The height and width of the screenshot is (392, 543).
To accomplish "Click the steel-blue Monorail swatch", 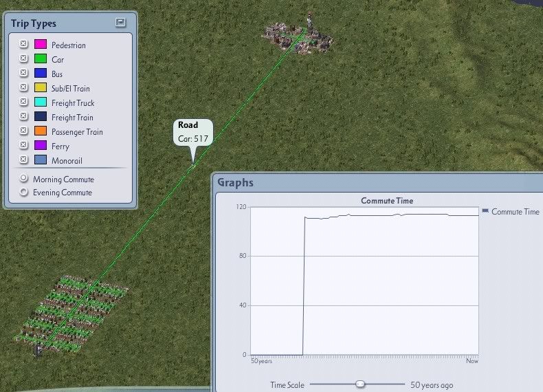I will [41, 160].
